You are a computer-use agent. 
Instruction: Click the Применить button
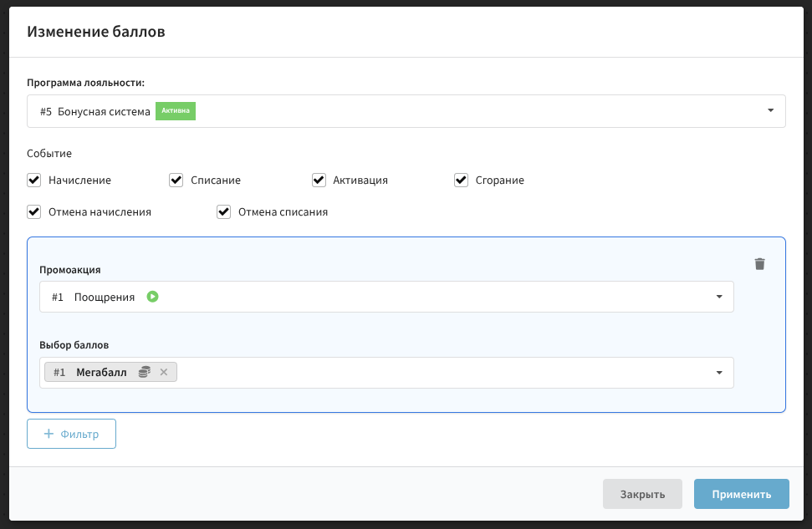click(741, 494)
